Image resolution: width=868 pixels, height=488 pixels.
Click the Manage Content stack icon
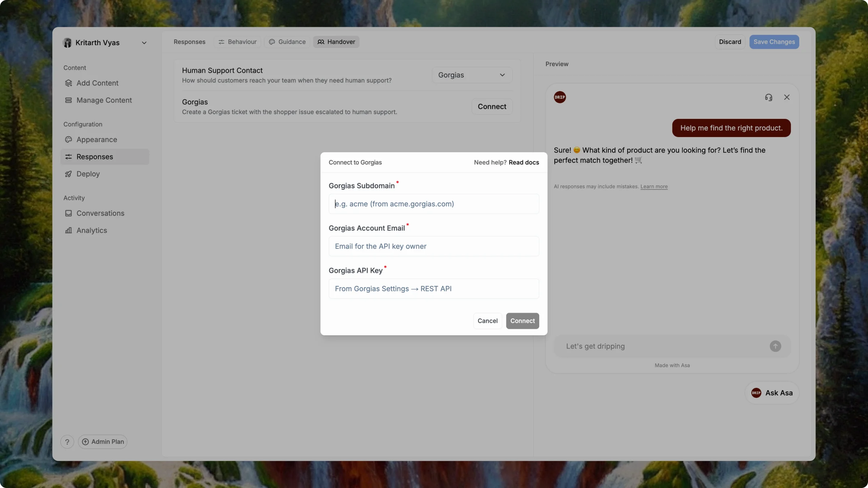pyautogui.click(x=68, y=100)
